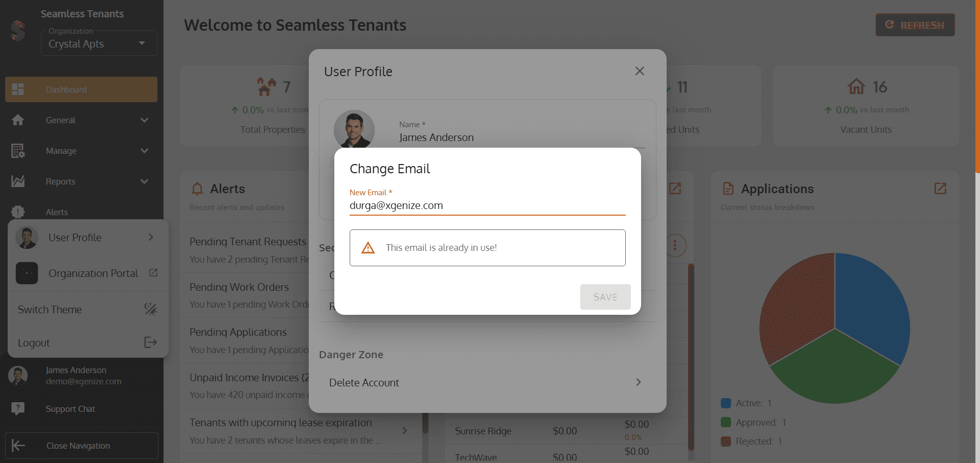Click the New Email input field
980x463 pixels.
[x=487, y=205]
